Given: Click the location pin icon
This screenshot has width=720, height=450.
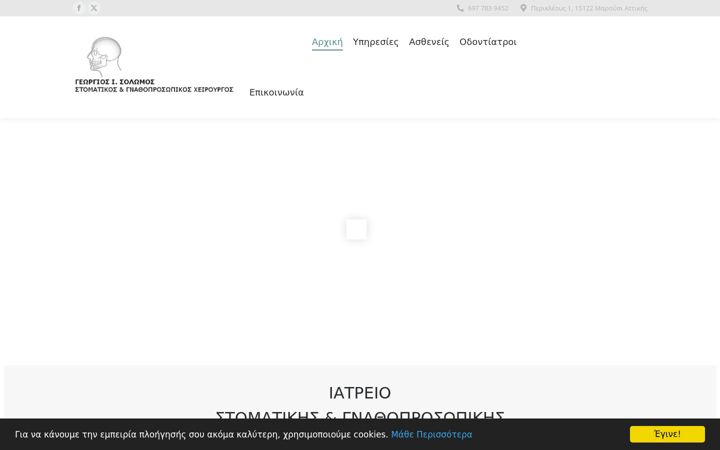Looking at the screenshot, I should 523,8.
